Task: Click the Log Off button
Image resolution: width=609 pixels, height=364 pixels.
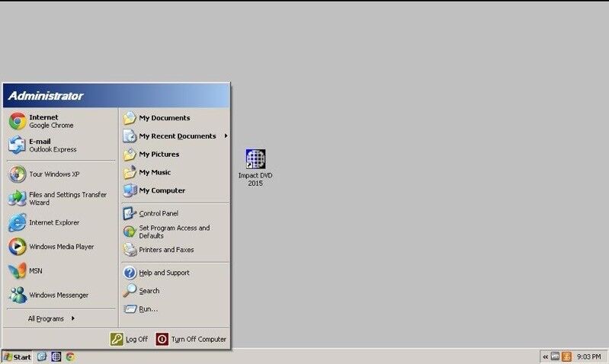Action: [130, 339]
